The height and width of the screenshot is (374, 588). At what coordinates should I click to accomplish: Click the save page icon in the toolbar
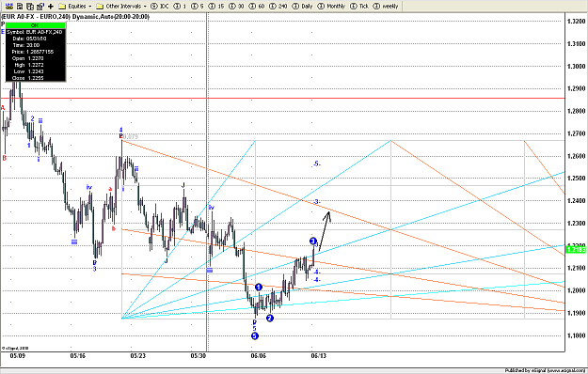[x=20, y=6]
